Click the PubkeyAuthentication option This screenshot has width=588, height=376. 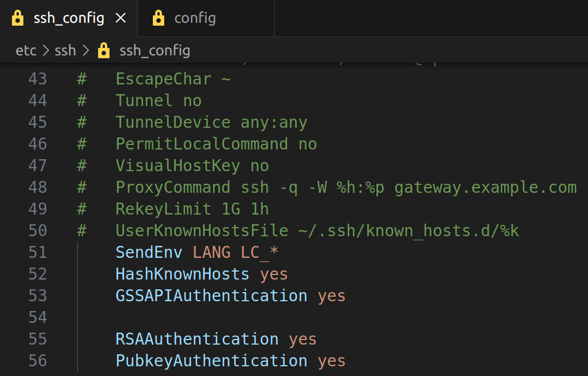click(x=211, y=361)
